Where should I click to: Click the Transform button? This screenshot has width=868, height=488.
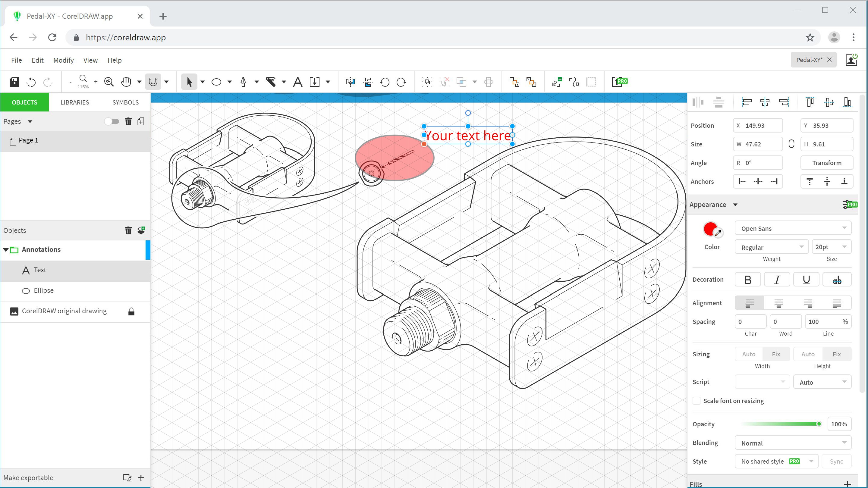tap(827, 163)
